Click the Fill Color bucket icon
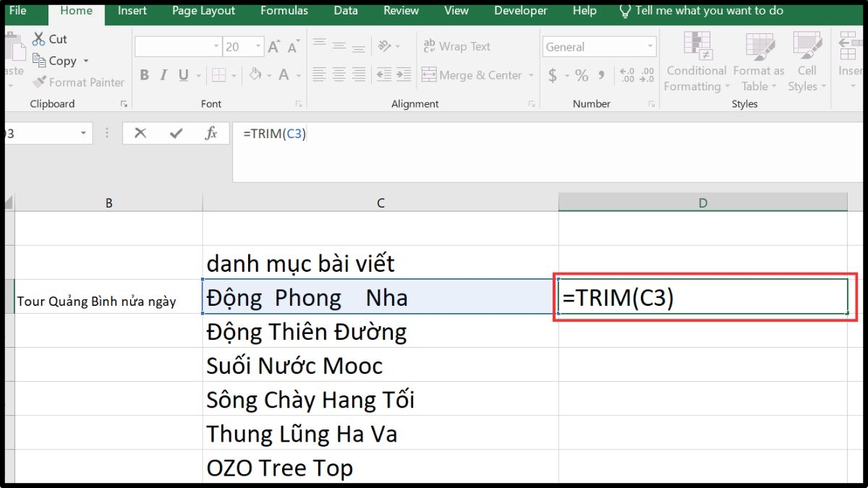868x488 pixels. click(x=253, y=74)
